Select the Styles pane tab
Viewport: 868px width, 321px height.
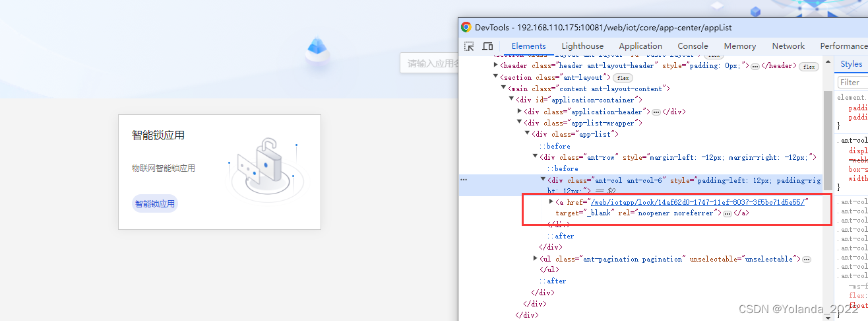pyautogui.click(x=852, y=64)
